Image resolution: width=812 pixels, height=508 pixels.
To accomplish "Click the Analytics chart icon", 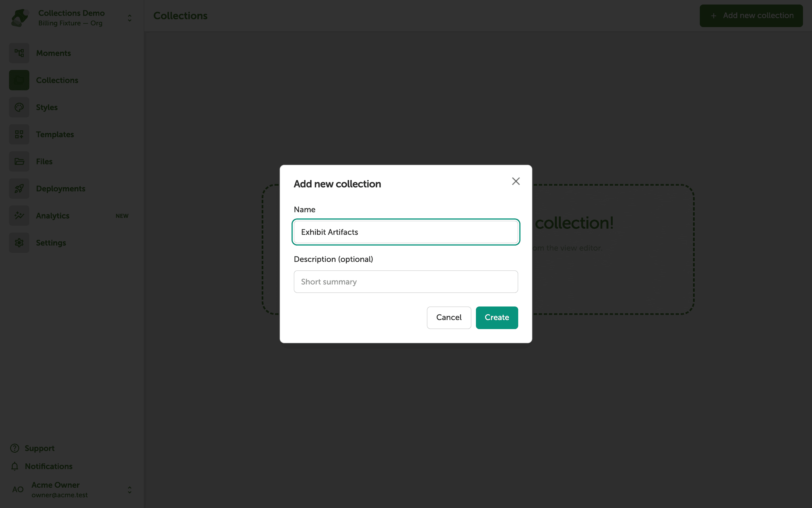I will (19, 216).
